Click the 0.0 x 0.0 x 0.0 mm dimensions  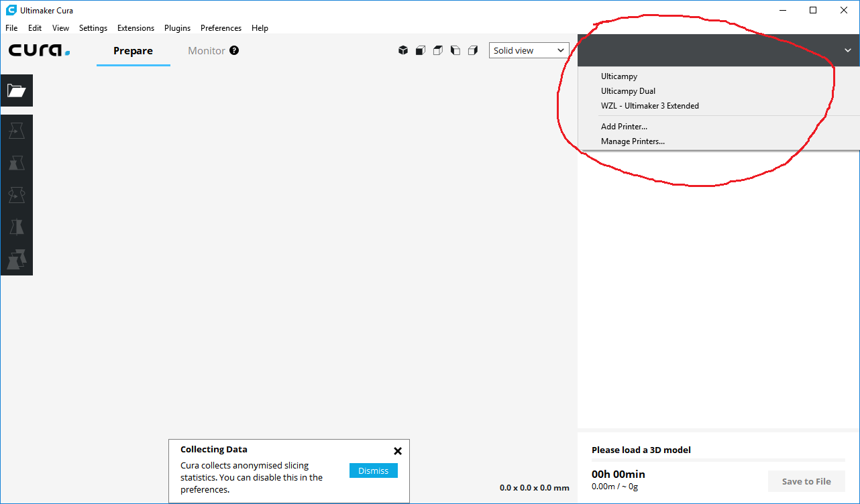(x=535, y=488)
